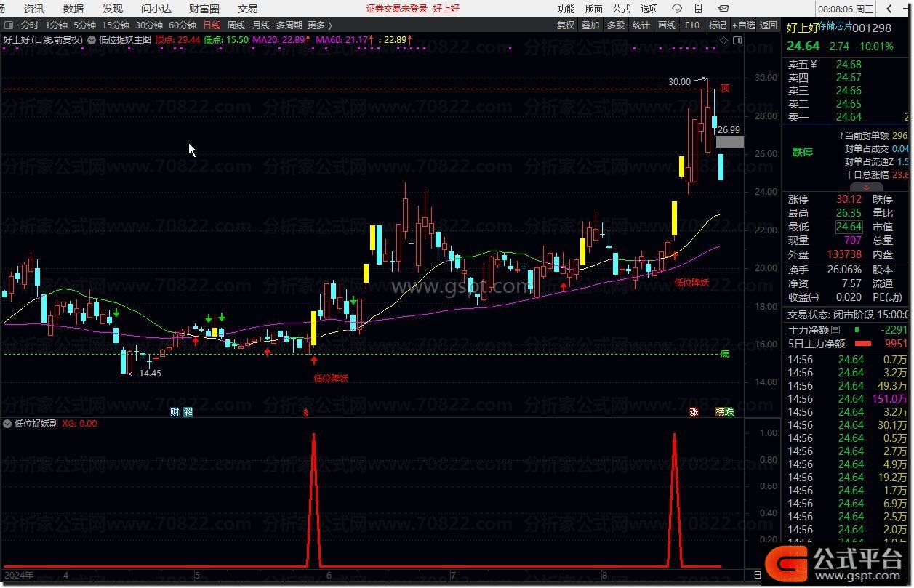This screenshot has height=588, width=914.
Task: Click the 跌 marker on the timeline
Action: tap(729, 412)
